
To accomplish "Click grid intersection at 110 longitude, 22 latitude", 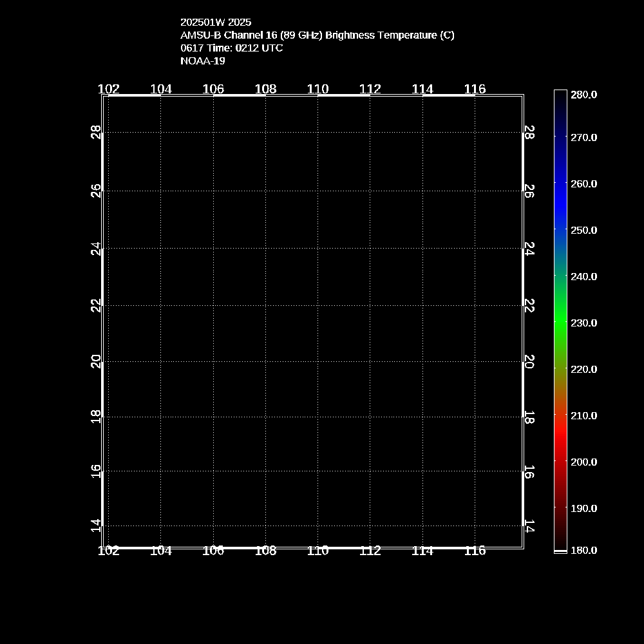I will tap(317, 306).
